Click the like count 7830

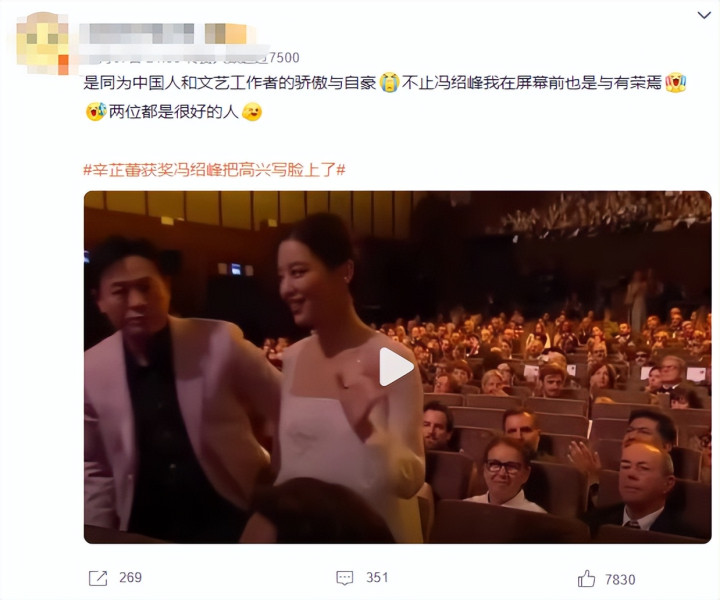pos(620,580)
